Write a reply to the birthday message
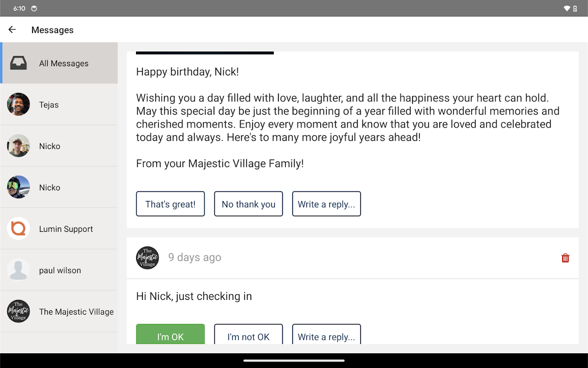The width and height of the screenshot is (588, 368). coord(327,204)
